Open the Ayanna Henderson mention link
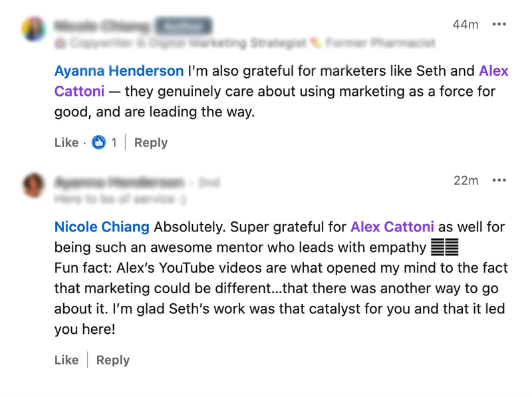The width and height of the screenshot is (532, 397). [119, 70]
